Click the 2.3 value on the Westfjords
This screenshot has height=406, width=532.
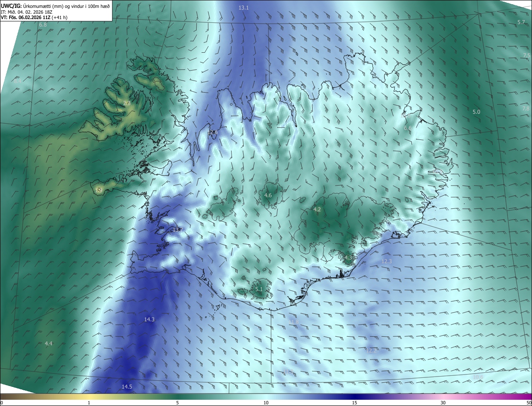pos(127,103)
